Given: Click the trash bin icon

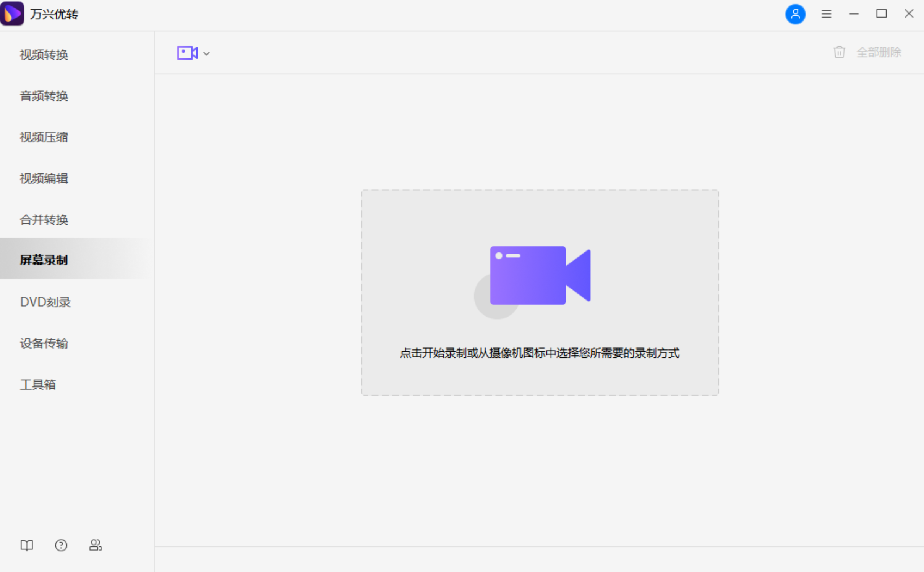Looking at the screenshot, I should tap(839, 52).
